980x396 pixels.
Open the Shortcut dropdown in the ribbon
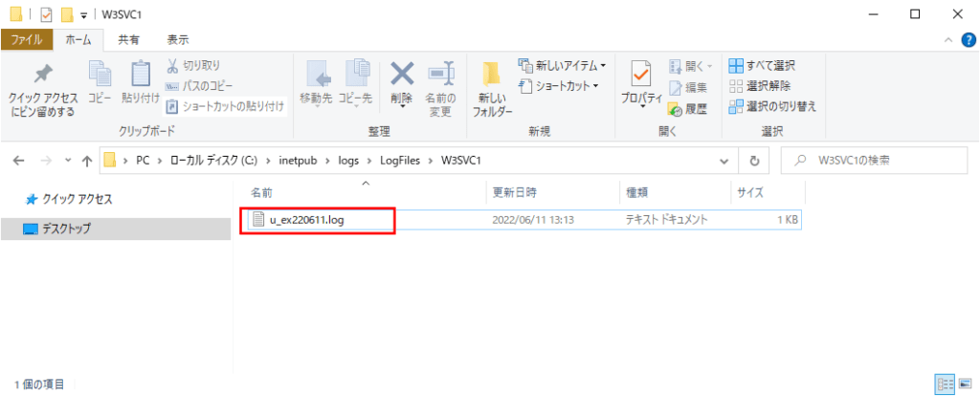559,85
